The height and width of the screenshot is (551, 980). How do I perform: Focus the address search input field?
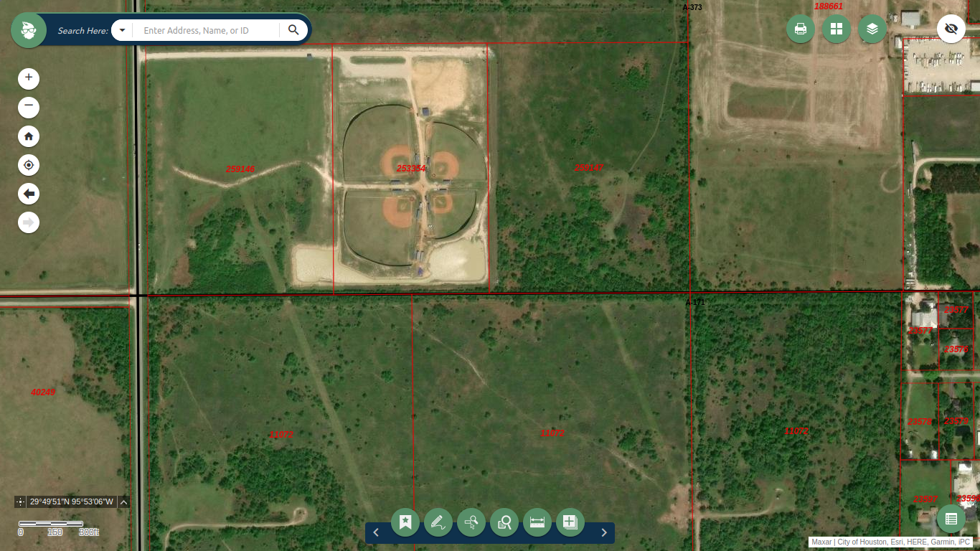[207, 30]
